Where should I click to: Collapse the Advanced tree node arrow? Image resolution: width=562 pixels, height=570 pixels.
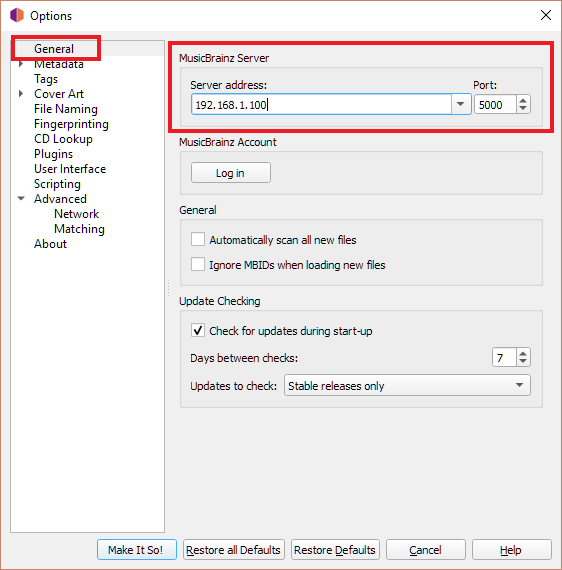21,198
